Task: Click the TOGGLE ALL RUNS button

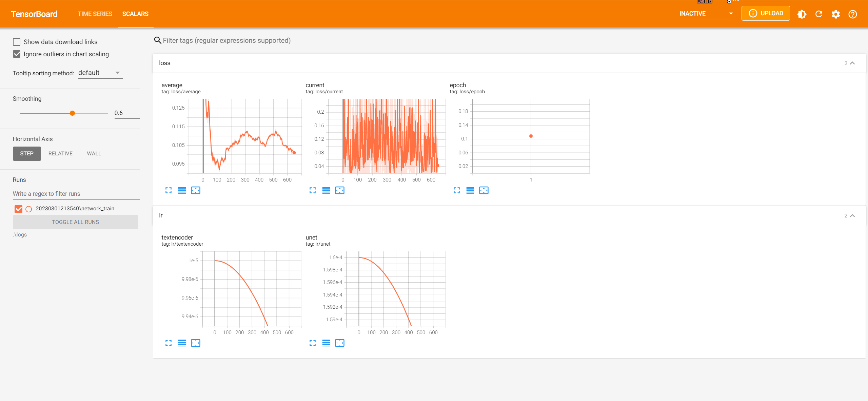Action: pyautogui.click(x=75, y=222)
